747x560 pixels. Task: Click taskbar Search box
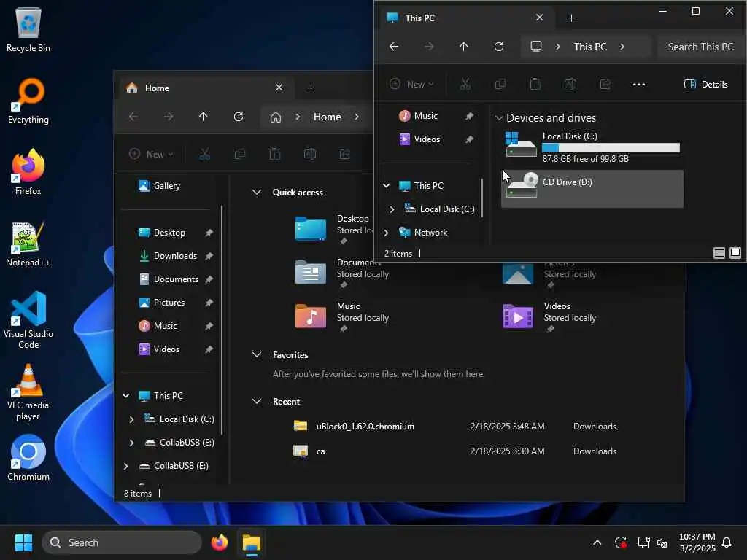122,542
